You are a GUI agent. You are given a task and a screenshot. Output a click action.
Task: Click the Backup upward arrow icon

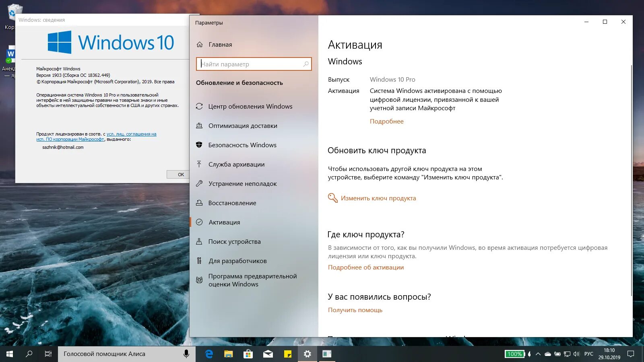pos(199,164)
